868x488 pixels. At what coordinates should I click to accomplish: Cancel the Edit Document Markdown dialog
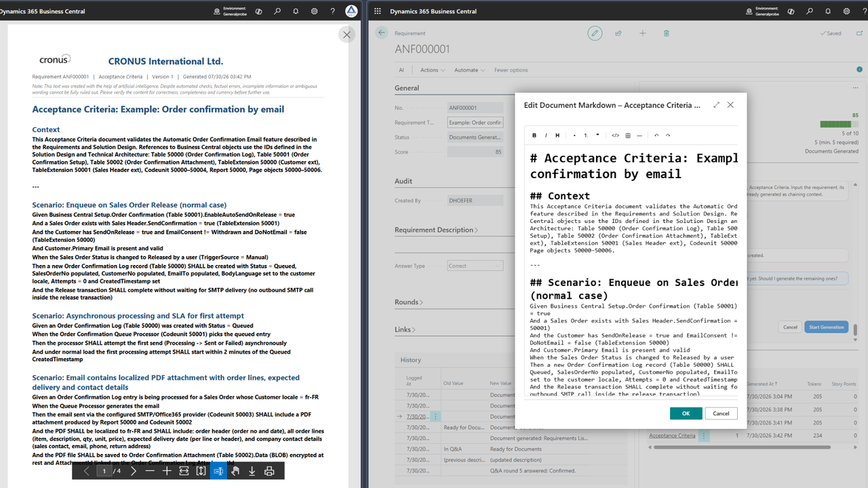click(x=721, y=413)
